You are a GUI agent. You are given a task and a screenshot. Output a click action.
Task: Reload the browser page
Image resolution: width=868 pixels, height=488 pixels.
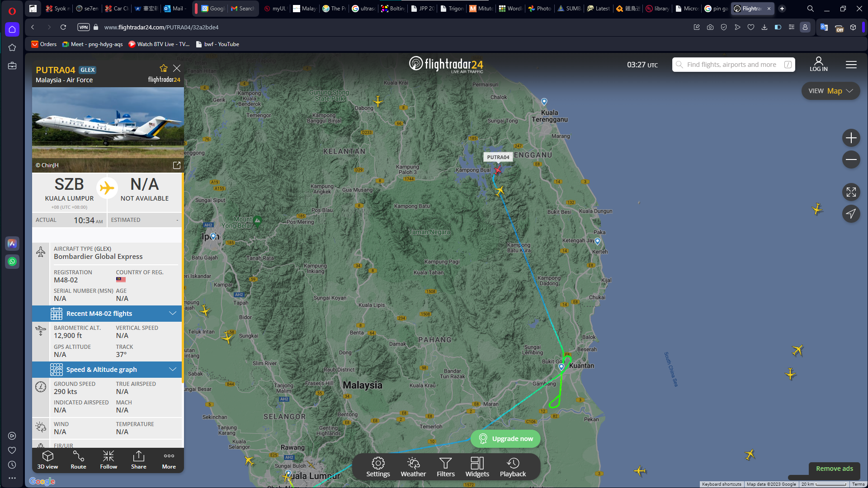(63, 27)
